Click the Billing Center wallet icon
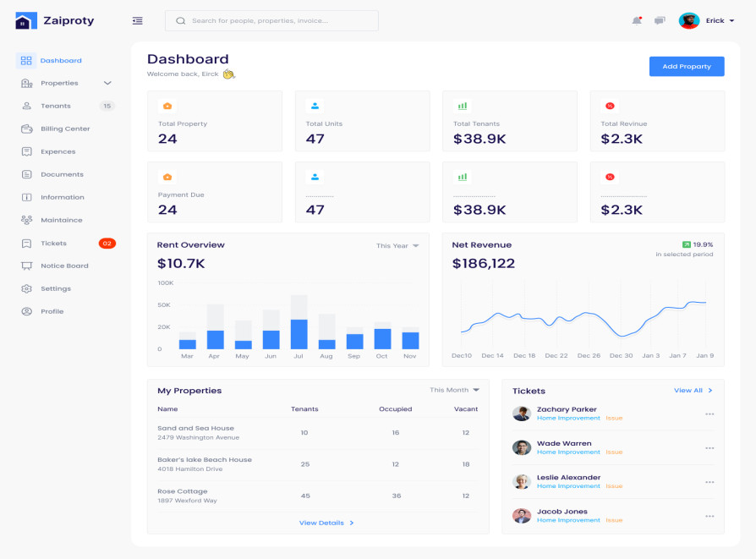Image resolution: width=756 pixels, height=559 pixels. point(26,129)
